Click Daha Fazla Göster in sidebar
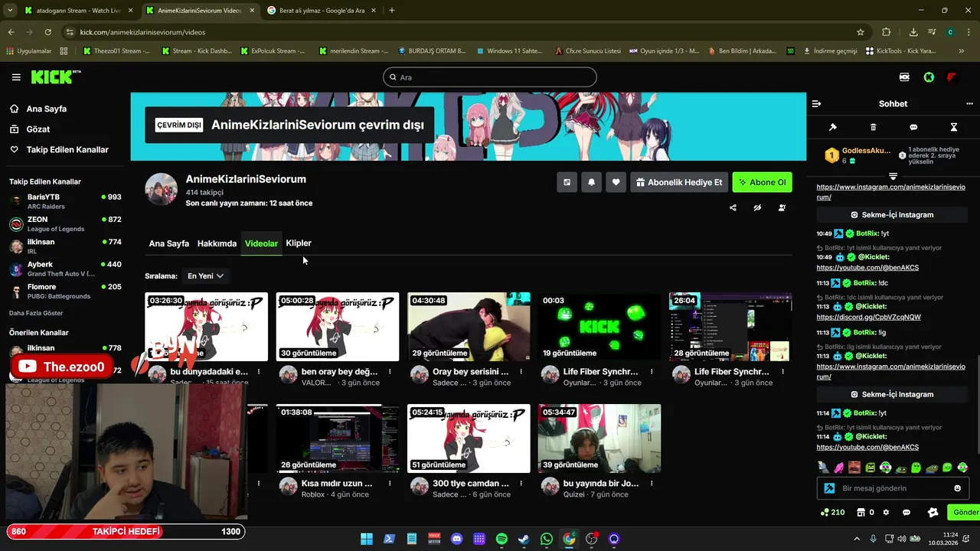 click(36, 313)
